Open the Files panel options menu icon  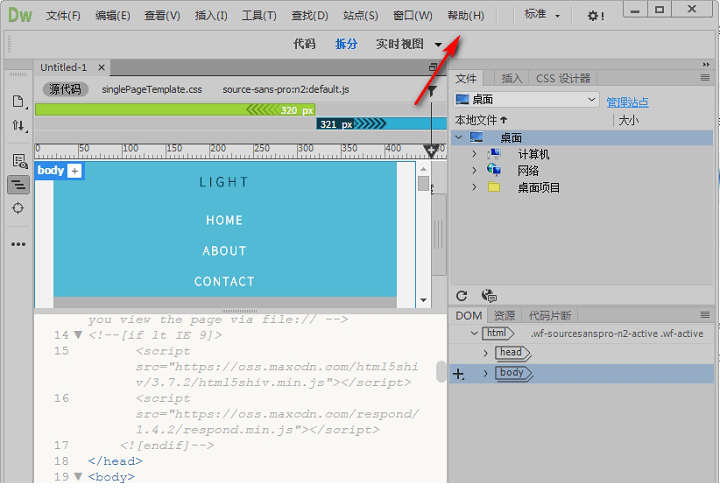tap(705, 78)
